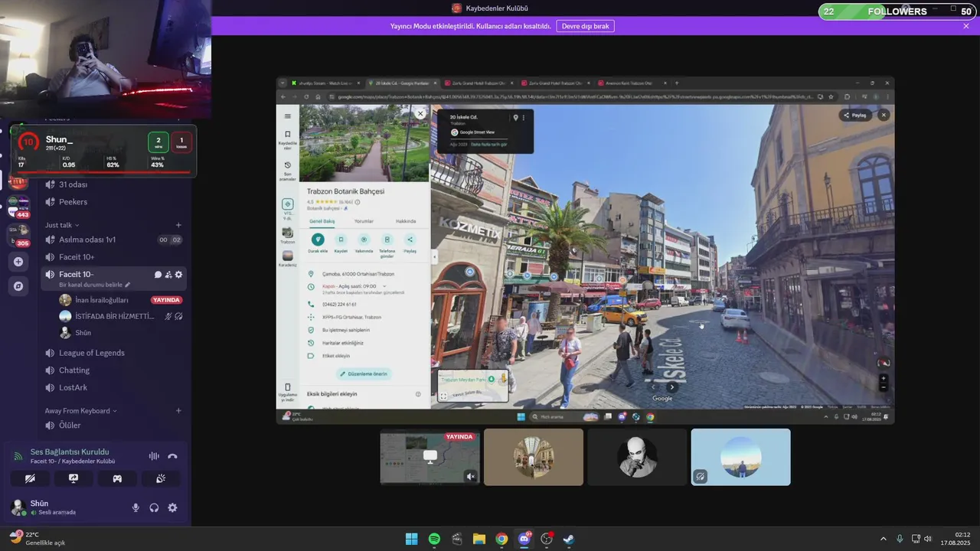980x551 pixels.
Task: Open chat for Faceit 10- channel
Action: 158,275
